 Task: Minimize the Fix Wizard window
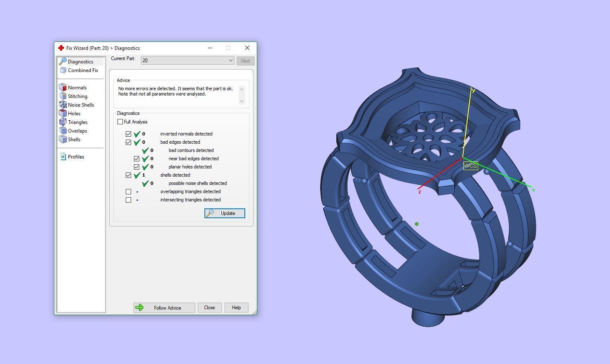[210, 48]
